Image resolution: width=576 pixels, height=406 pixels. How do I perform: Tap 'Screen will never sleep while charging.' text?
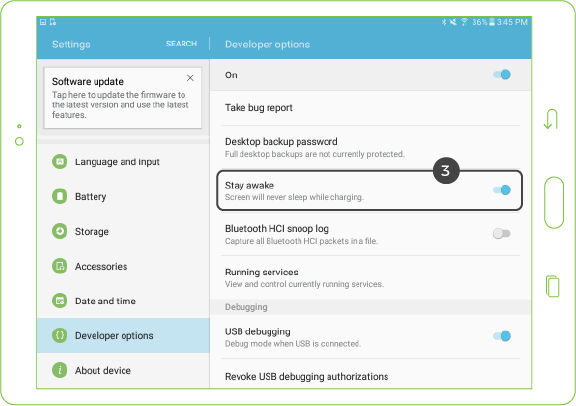coord(294,197)
